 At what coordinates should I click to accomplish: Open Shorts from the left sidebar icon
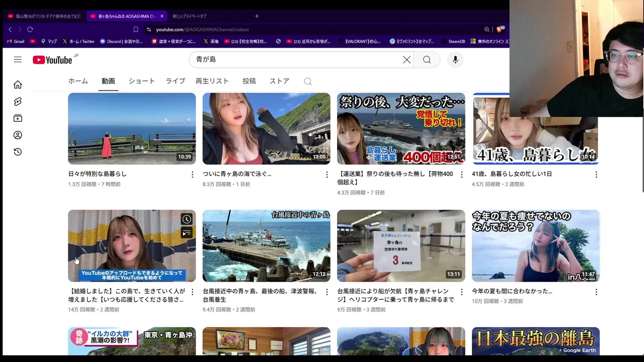18,102
